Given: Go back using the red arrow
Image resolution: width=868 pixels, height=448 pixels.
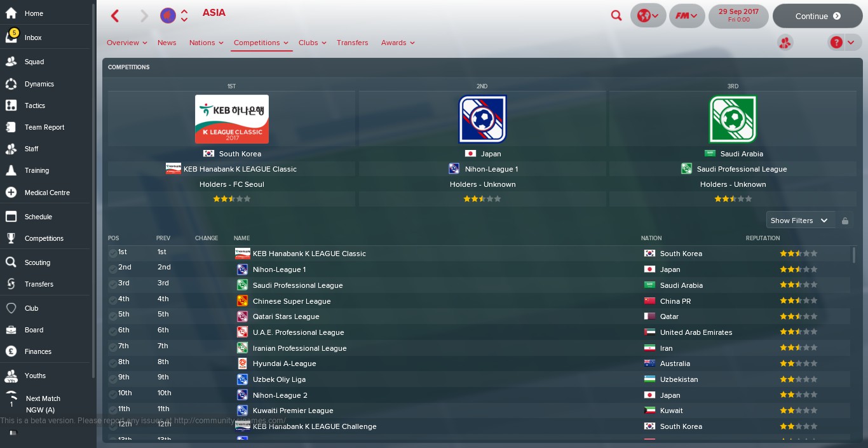Looking at the screenshot, I should tap(115, 16).
